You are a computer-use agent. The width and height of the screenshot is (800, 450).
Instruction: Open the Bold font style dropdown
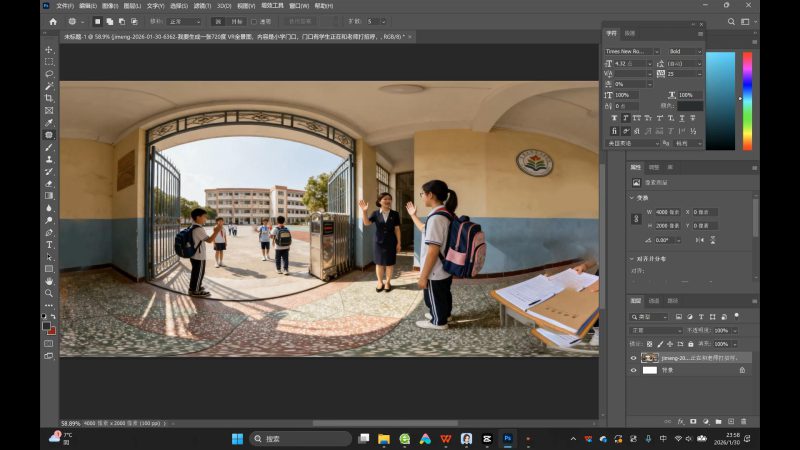coord(699,52)
